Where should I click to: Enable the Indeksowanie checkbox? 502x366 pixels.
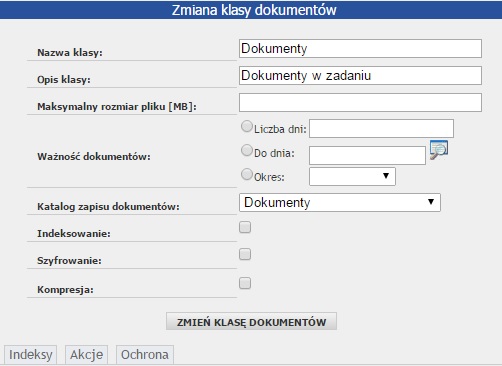pos(245,227)
